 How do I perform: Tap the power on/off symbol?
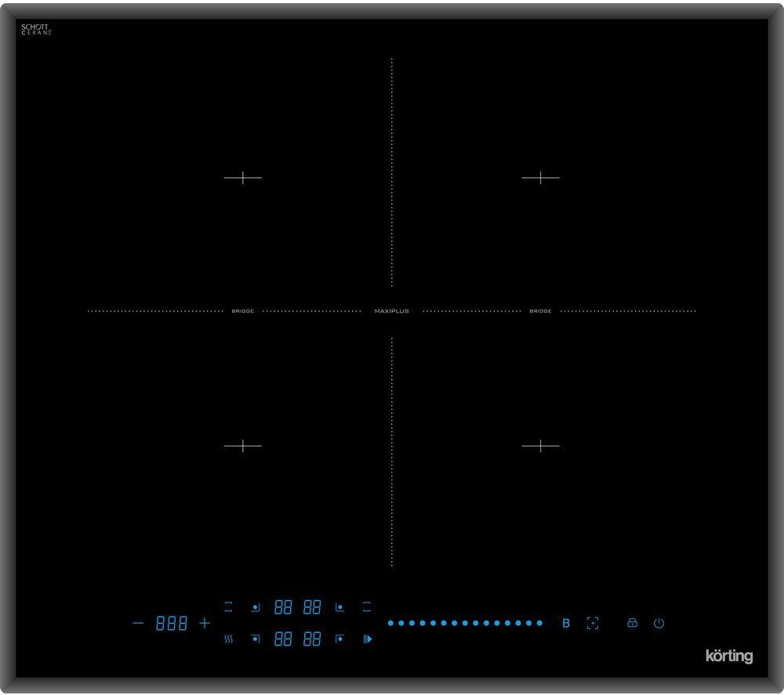(x=659, y=623)
